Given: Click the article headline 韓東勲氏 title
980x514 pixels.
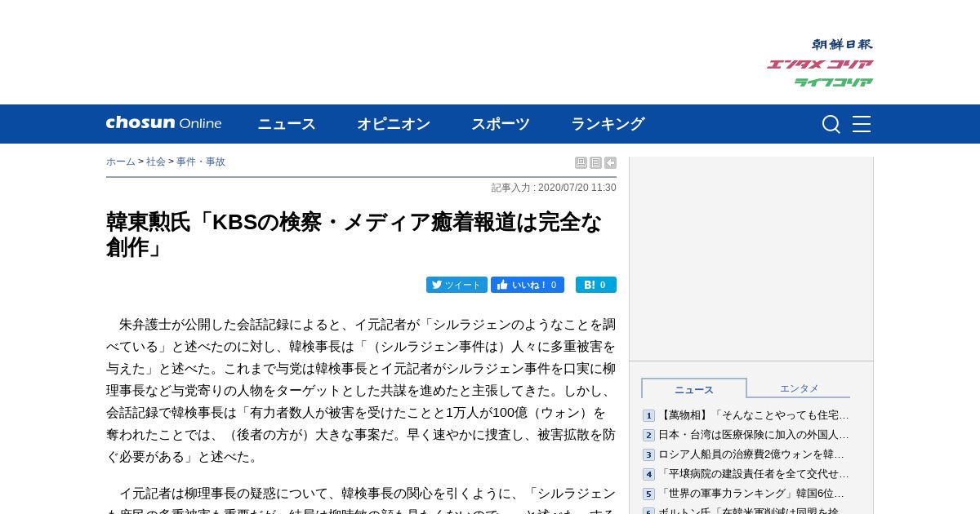Looking at the screenshot, I should tap(354, 234).
